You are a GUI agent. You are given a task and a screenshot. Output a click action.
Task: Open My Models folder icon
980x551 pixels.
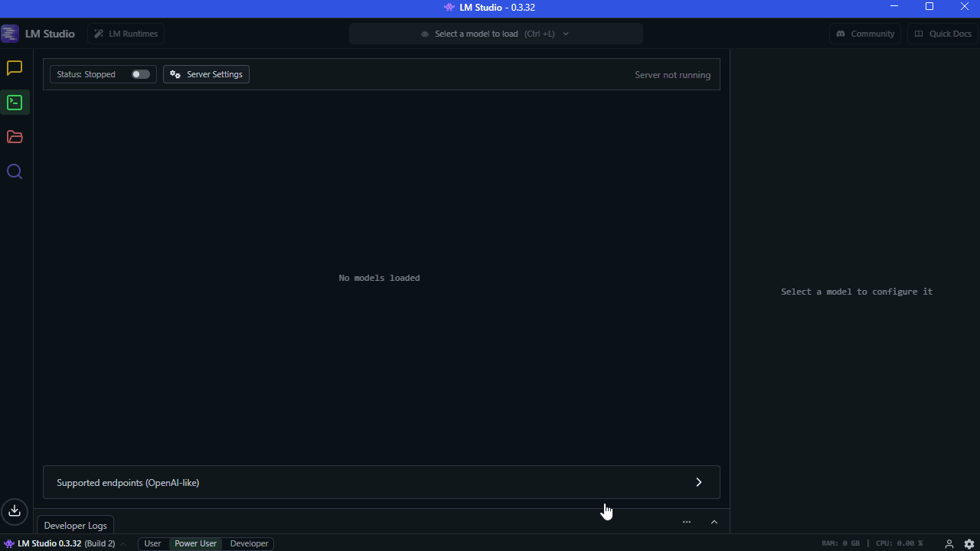pyautogui.click(x=15, y=137)
